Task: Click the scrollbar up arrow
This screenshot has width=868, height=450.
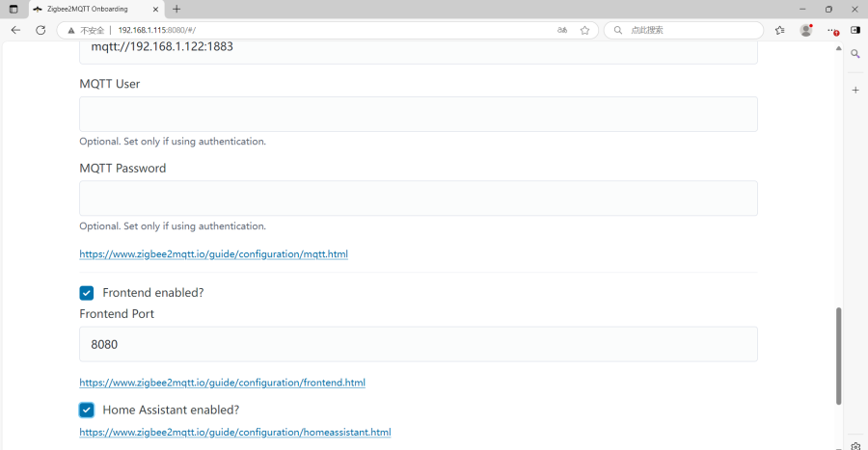Action: pos(838,48)
